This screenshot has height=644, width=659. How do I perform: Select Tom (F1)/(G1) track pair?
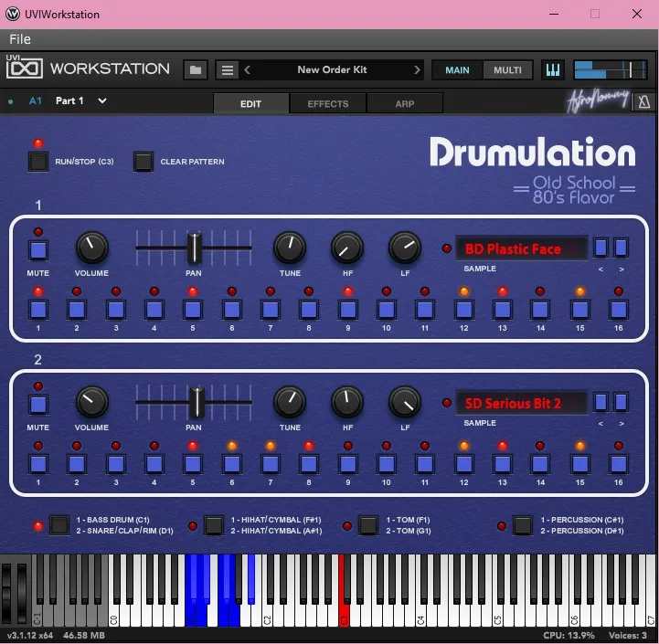click(x=368, y=525)
